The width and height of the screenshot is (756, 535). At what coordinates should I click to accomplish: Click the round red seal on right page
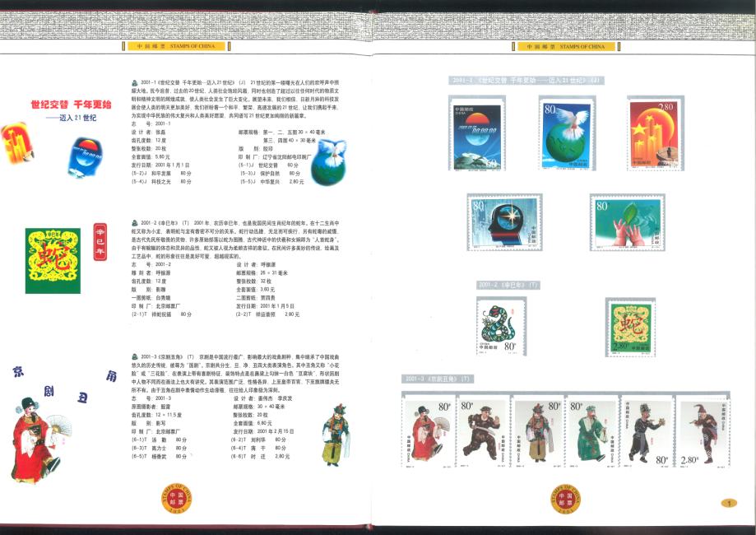click(564, 500)
